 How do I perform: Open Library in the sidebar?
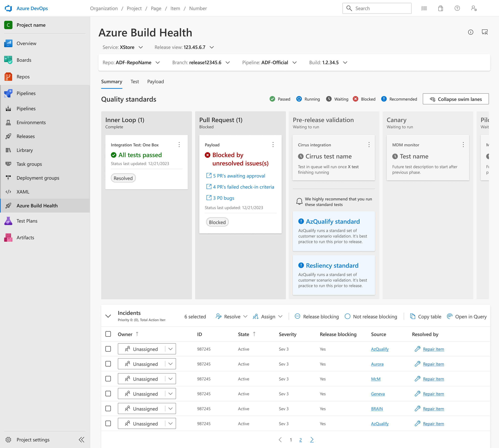45,150
